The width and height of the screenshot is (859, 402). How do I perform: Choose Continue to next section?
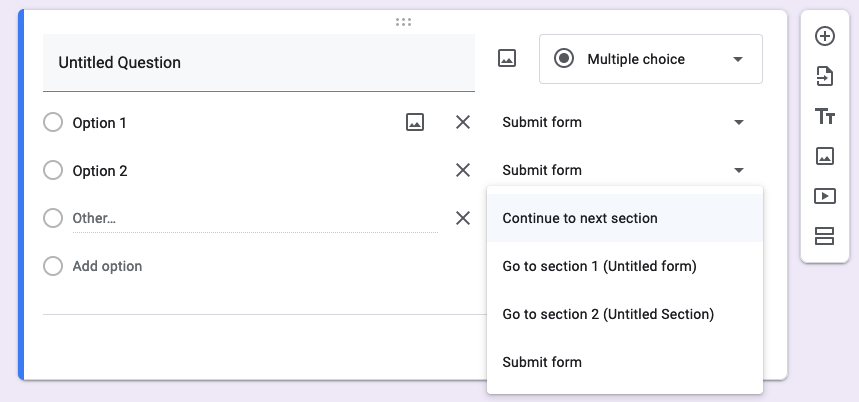click(580, 218)
